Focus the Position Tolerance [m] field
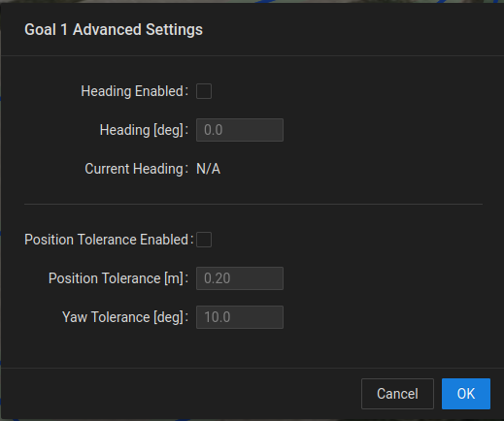 [x=240, y=278]
